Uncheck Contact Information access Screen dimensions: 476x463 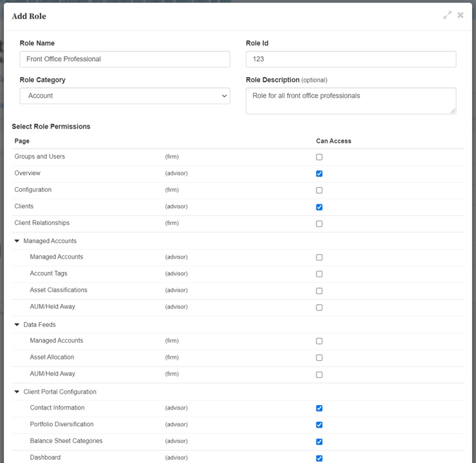(x=319, y=408)
